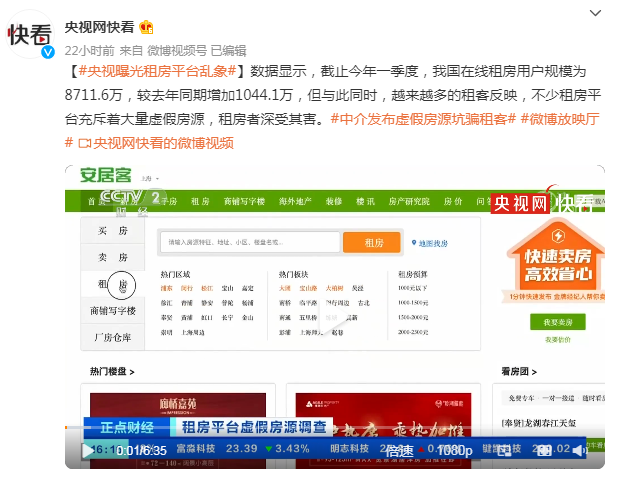Open the 央视网快看 username link
This screenshot has height=479, width=622.
[99, 27]
